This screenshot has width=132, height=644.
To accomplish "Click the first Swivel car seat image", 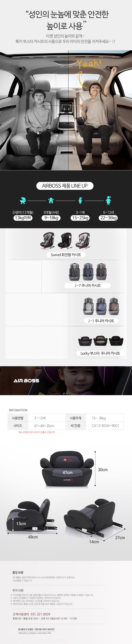I will tap(47, 241).
